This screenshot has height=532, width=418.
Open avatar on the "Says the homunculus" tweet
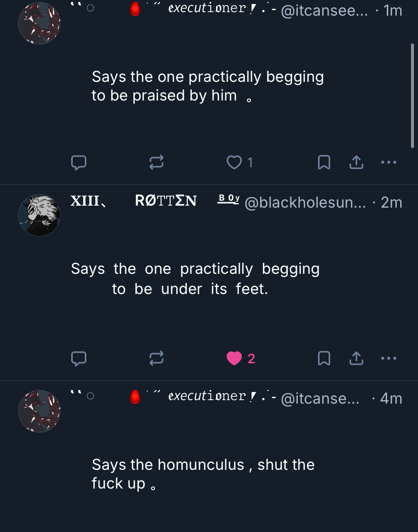coord(39,411)
